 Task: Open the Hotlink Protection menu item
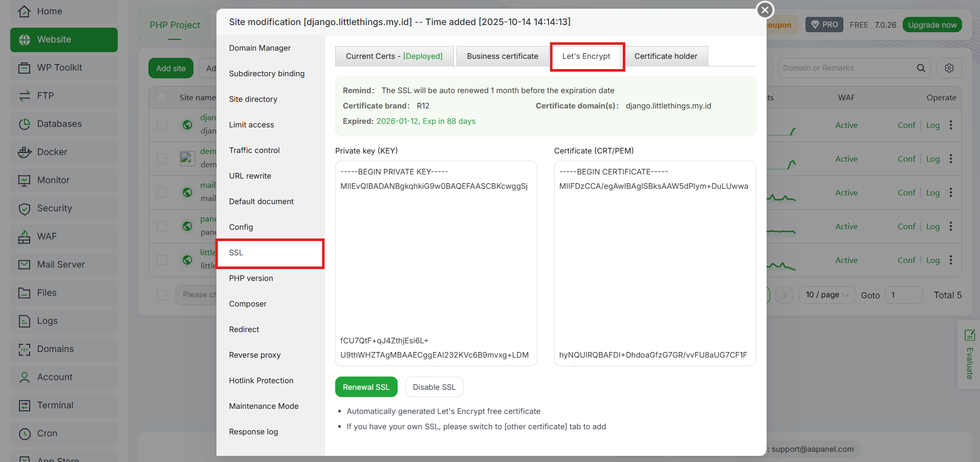click(270, 381)
